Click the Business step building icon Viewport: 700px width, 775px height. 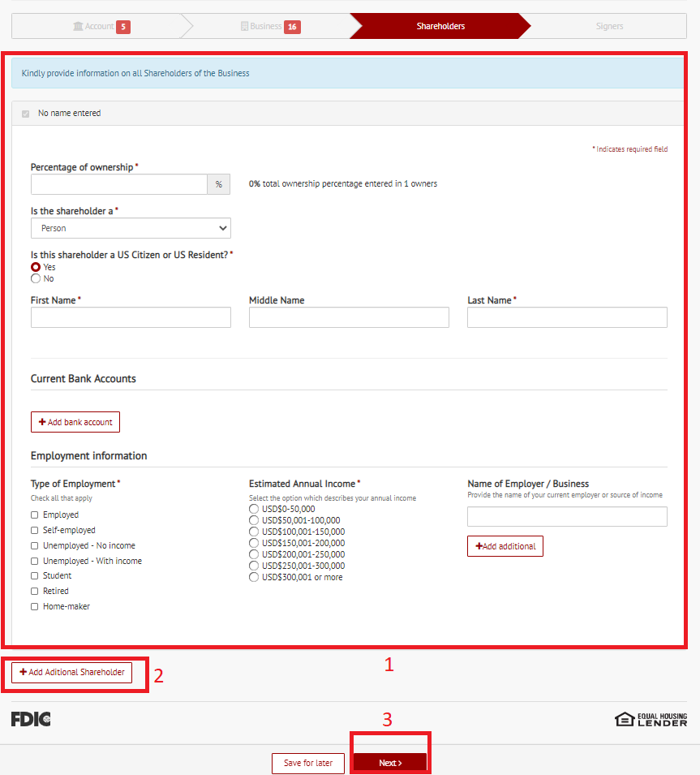coord(245,27)
